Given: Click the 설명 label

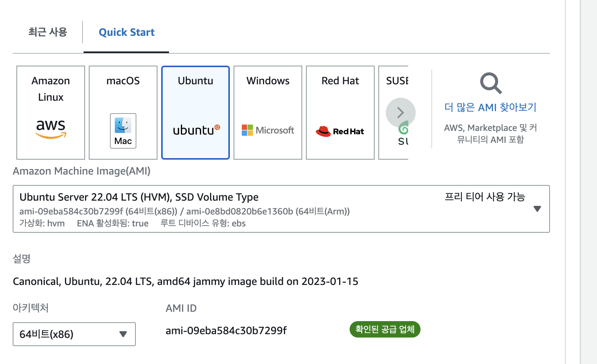Looking at the screenshot, I should tap(22, 258).
